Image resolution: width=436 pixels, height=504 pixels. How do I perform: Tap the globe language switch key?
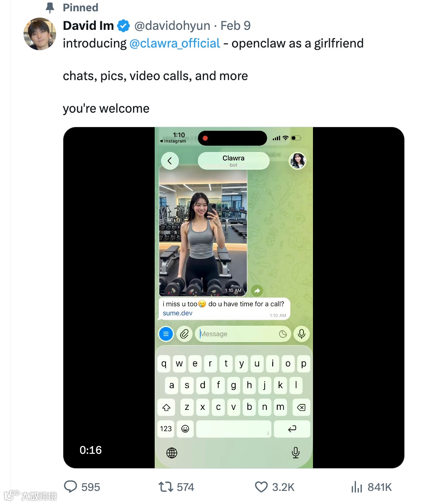171,453
